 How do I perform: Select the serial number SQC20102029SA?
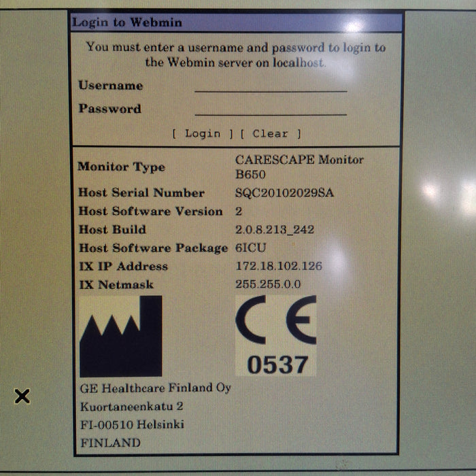pos(284,192)
